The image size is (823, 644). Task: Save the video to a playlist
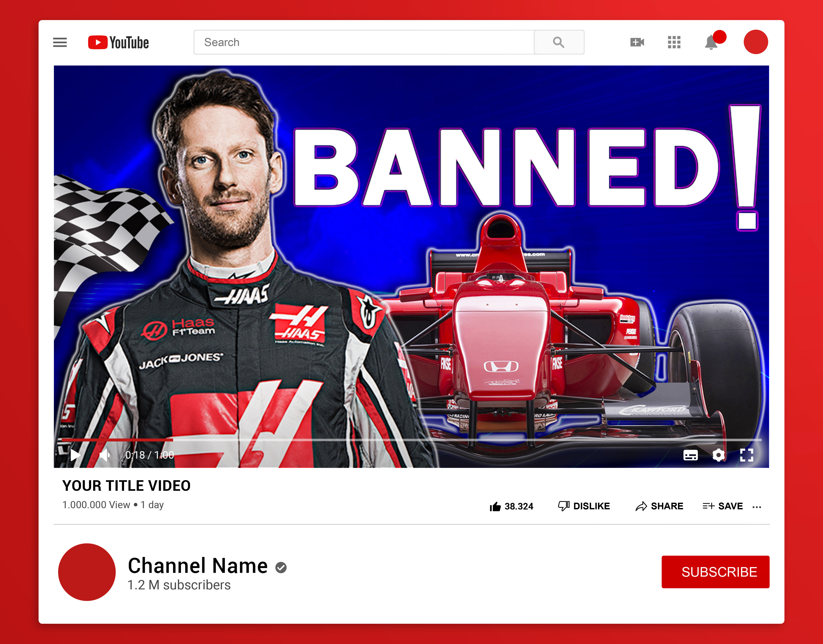[x=722, y=506]
